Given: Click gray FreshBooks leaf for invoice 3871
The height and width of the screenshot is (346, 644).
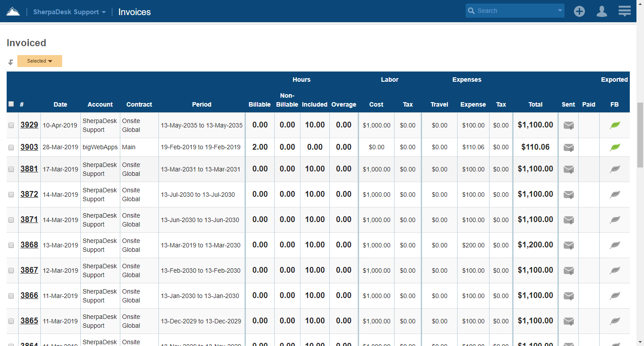Looking at the screenshot, I should coord(615,220).
